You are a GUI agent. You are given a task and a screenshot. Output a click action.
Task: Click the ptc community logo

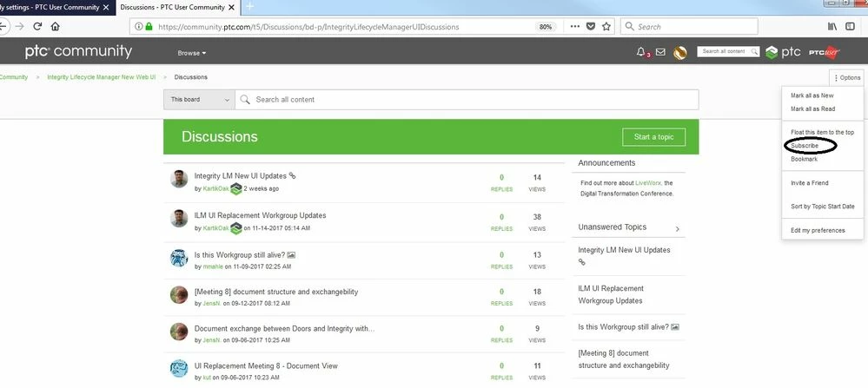pyautogui.click(x=78, y=52)
